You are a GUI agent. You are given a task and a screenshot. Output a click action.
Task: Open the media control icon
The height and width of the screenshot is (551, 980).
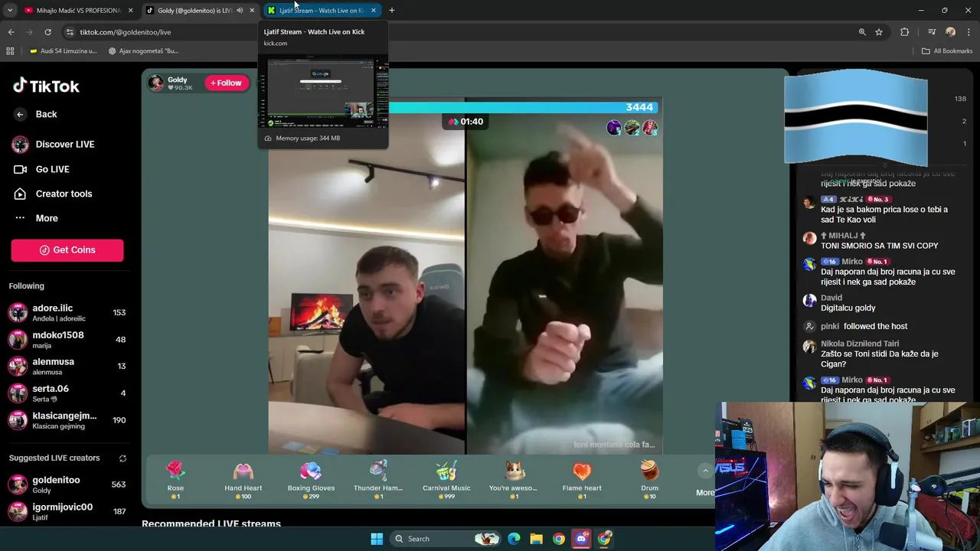point(931,32)
